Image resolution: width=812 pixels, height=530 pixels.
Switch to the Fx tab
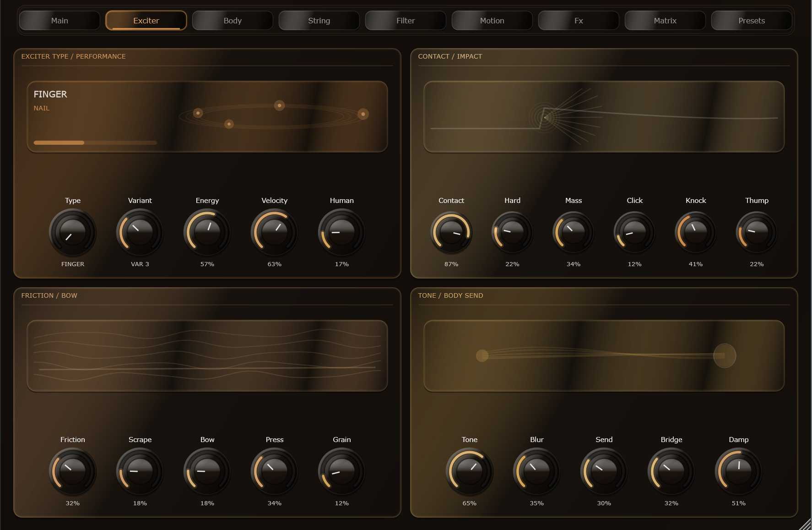pyautogui.click(x=579, y=21)
